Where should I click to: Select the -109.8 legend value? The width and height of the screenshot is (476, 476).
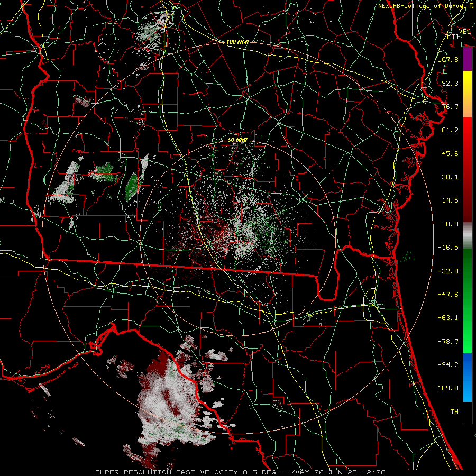tap(446, 388)
